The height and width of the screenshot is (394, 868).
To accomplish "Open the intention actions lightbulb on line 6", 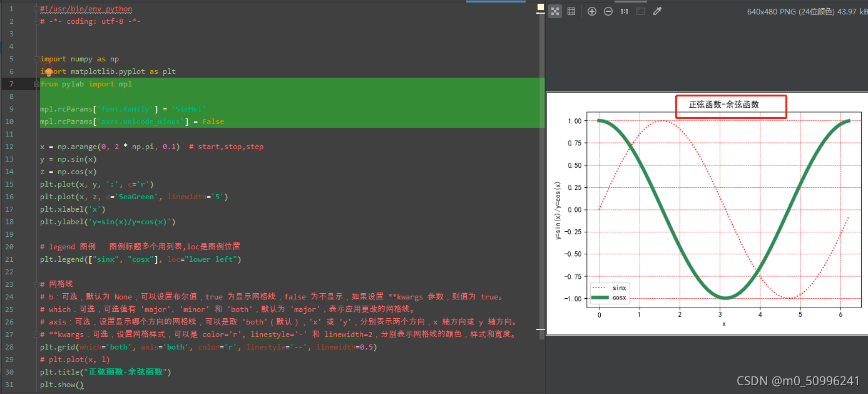I will tap(48, 69).
